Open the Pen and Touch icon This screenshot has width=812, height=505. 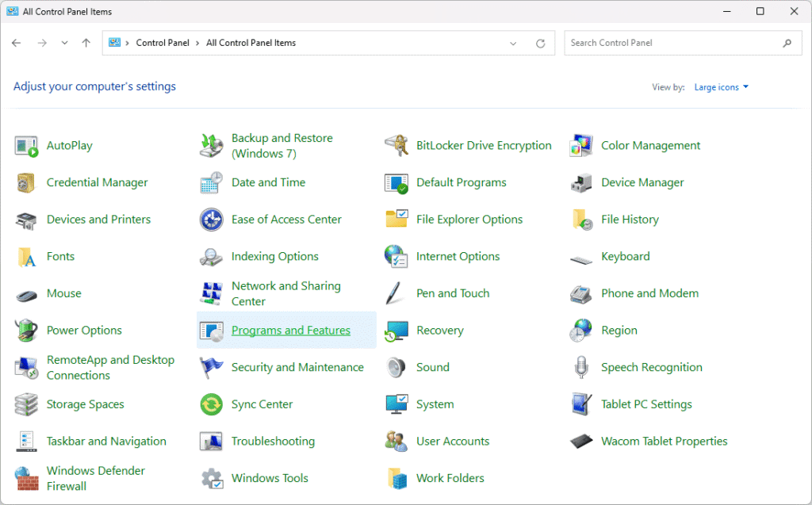pyautogui.click(x=395, y=293)
